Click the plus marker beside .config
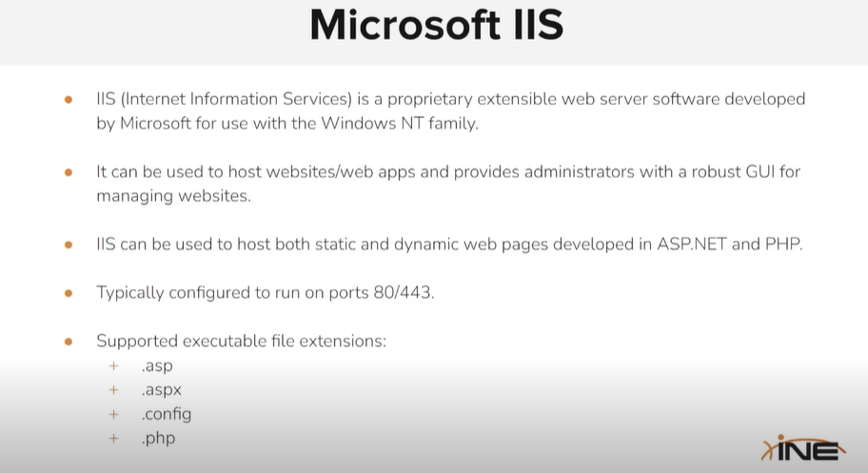The height and width of the screenshot is (473, 868). coord(114,414)
